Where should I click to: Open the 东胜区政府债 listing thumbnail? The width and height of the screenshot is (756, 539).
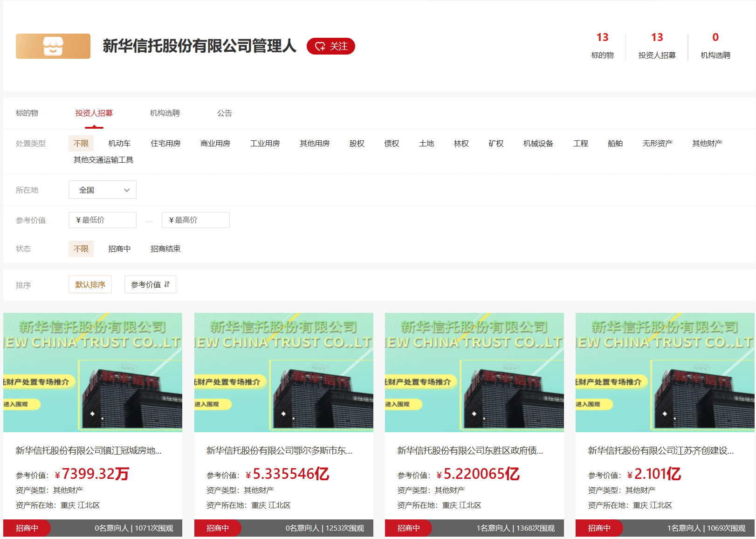[474, 372]
